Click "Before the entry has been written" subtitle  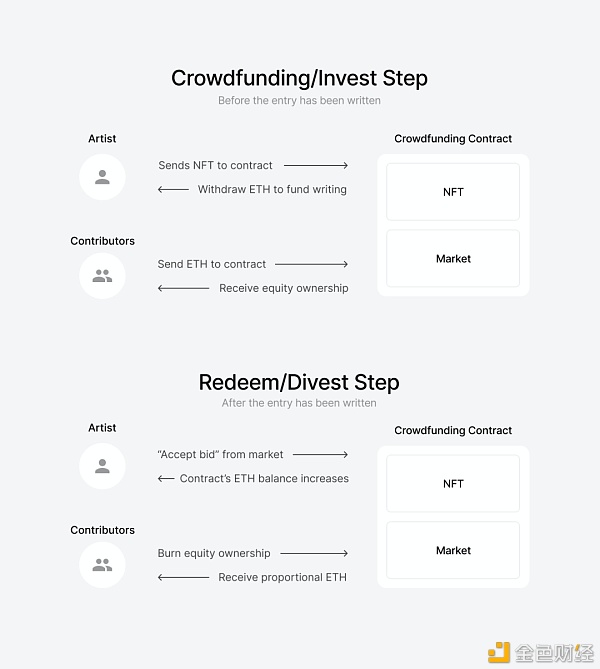point(299,100)
